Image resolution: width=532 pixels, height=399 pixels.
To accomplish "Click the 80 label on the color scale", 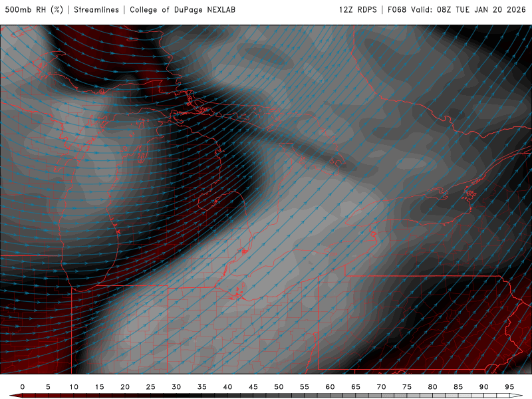I will coord(433,387).
